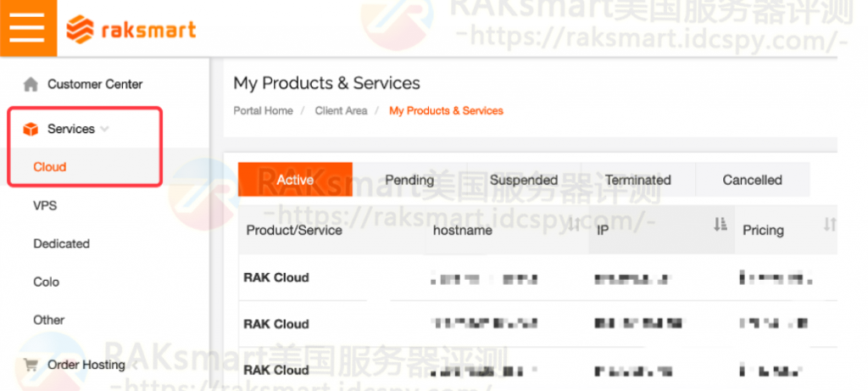The image size is (868, 391).
Task: Click My Products & Services breadcrumb
Action: click(446, 111)
